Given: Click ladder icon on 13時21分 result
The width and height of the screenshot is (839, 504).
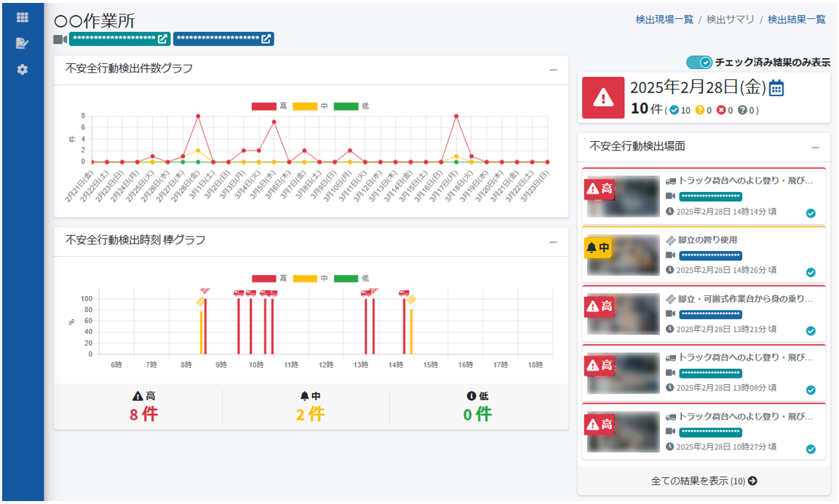Looking at the screenshot, I should tap(671, 299).
